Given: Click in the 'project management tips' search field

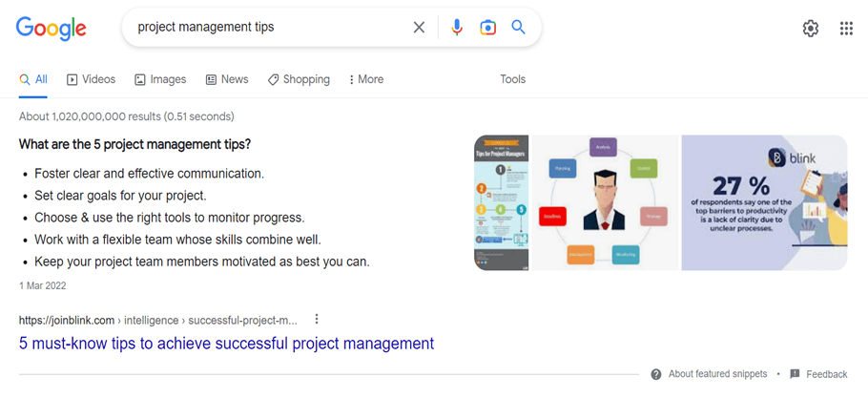Looking at the screenshot, I should (x=267, y=28).
